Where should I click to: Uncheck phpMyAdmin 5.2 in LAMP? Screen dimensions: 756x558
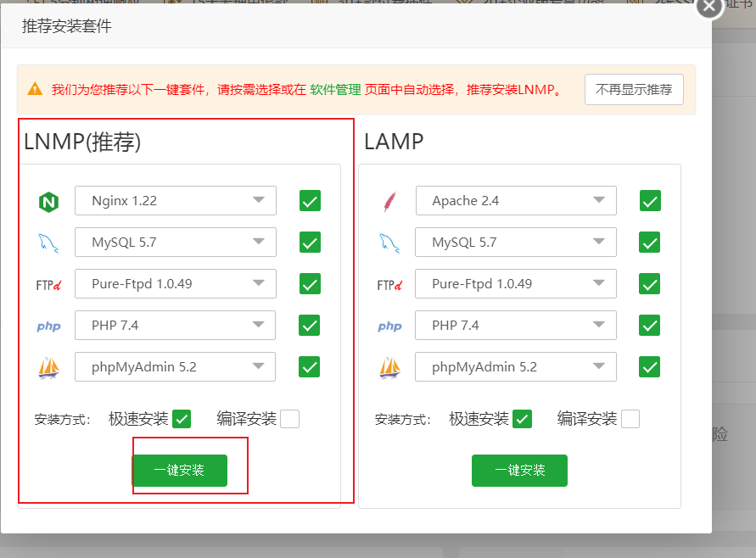[x=650, y=366]
